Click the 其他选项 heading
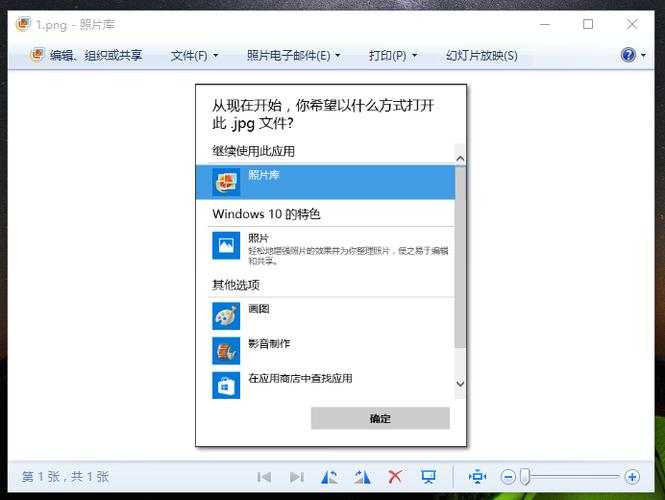665x500 pixels. pos(236,285)
